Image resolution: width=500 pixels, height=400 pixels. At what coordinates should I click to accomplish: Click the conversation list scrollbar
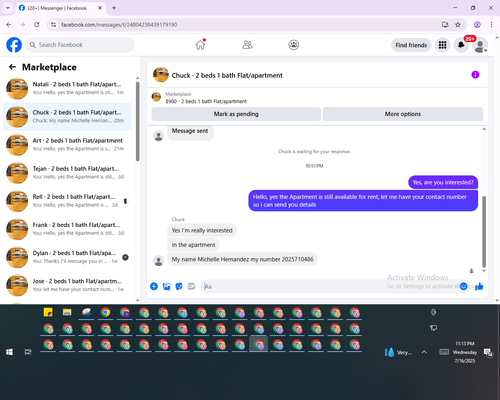coord(138,122)
